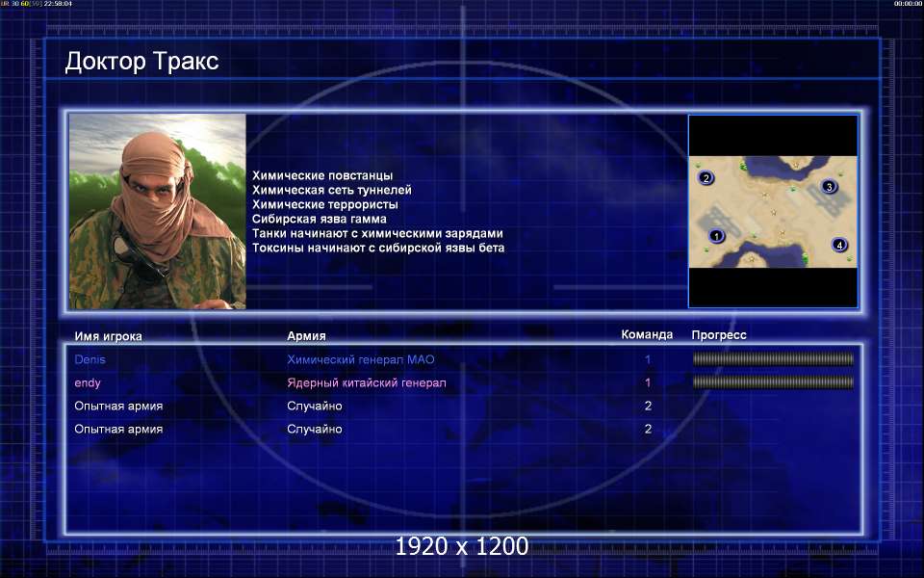Select player name Denis
Viewport: 924px width, 578px height.
[90, 359]
